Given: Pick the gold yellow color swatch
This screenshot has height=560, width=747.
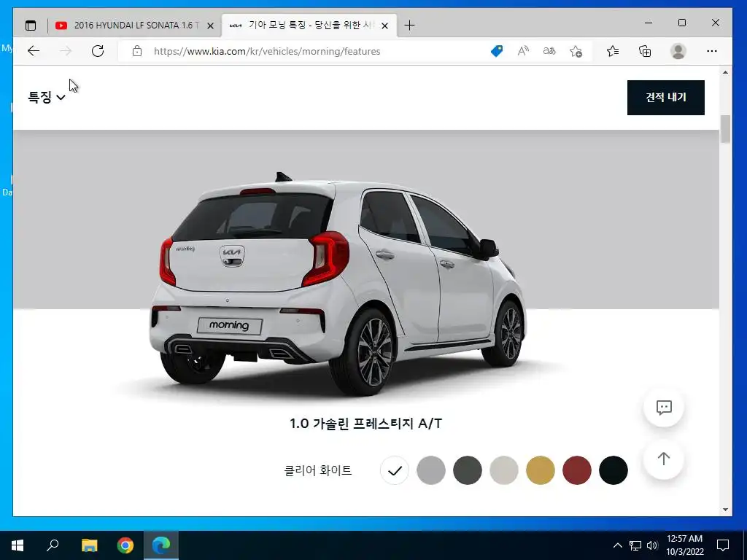Looking at the screenshot, I should click(541, 470).
